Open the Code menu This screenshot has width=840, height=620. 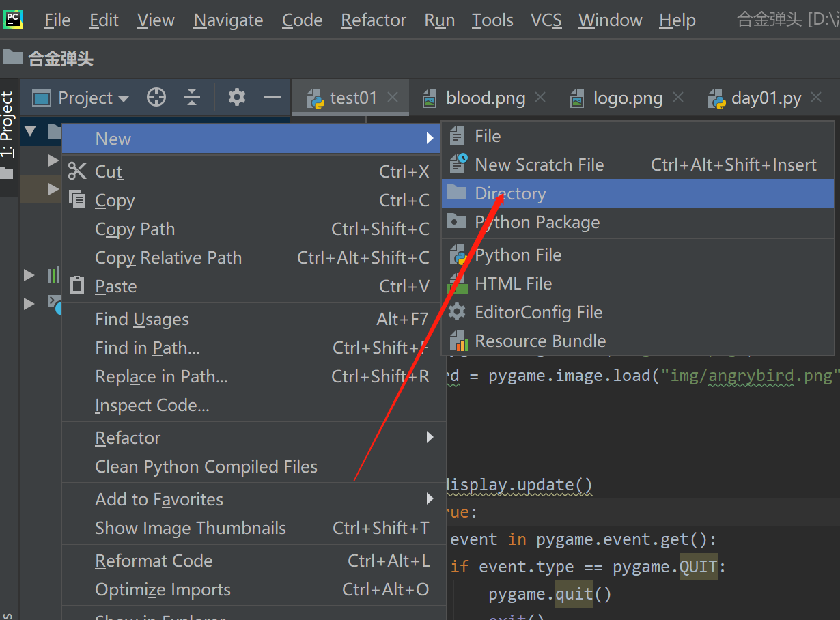point(302,20)
